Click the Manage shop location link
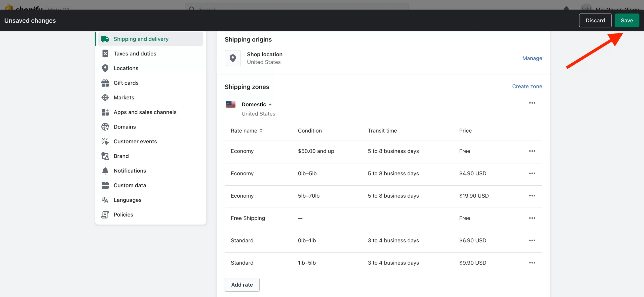Image resolution: width=644 pixels, height=297 pixels. tap(532, 58)
